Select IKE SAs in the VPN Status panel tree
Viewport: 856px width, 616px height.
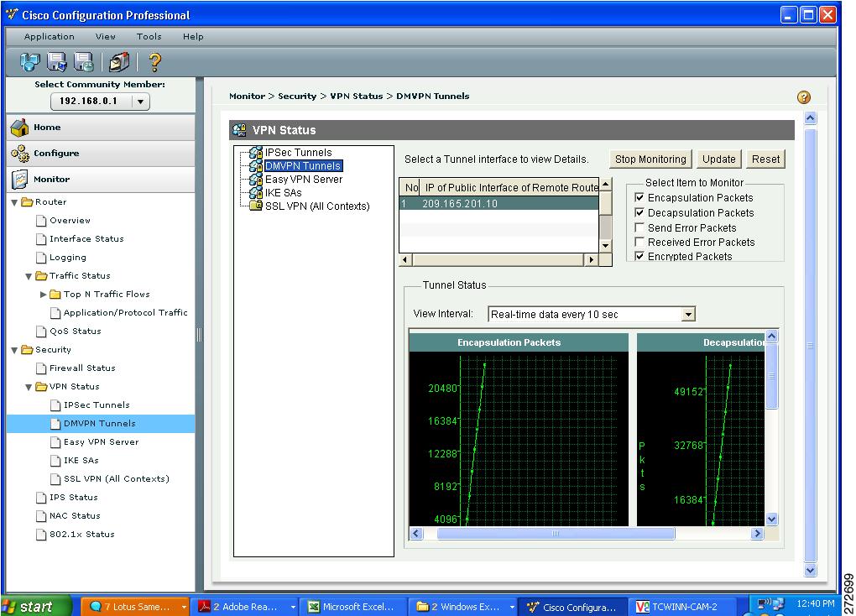[284, 193]
